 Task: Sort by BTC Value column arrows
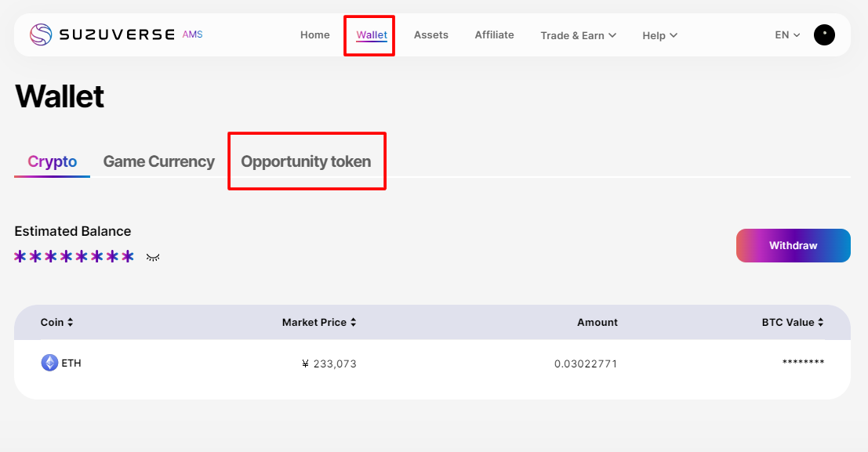pyautogui.click(x=821, y=323)
